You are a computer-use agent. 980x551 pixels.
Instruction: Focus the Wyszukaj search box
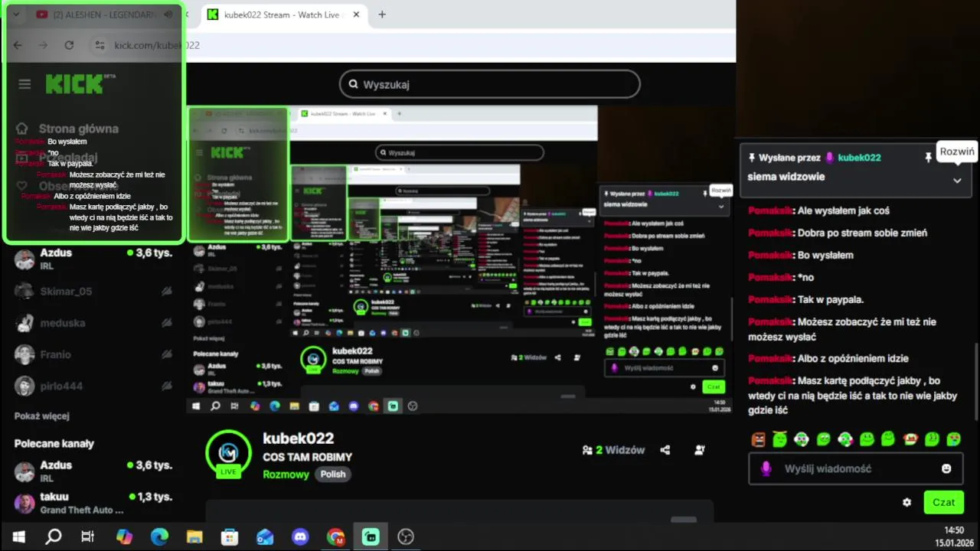click(490, 84)
